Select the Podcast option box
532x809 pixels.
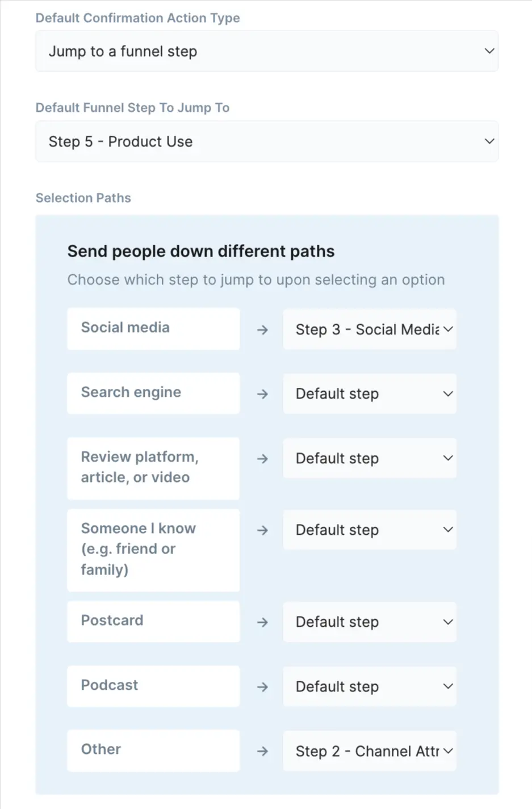click(x=153, y=685)
